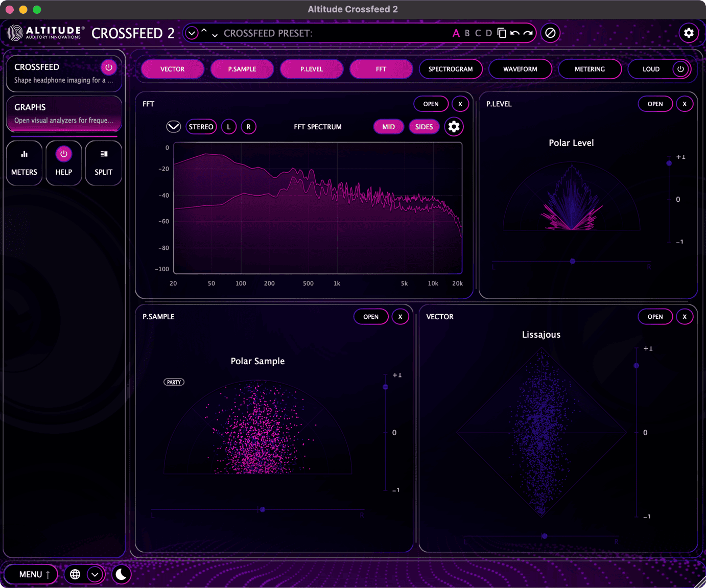Image resolution: width=706 pixels, height=588 pixels.
Task: Click the Loud button
Action: (x=651, y=69)
